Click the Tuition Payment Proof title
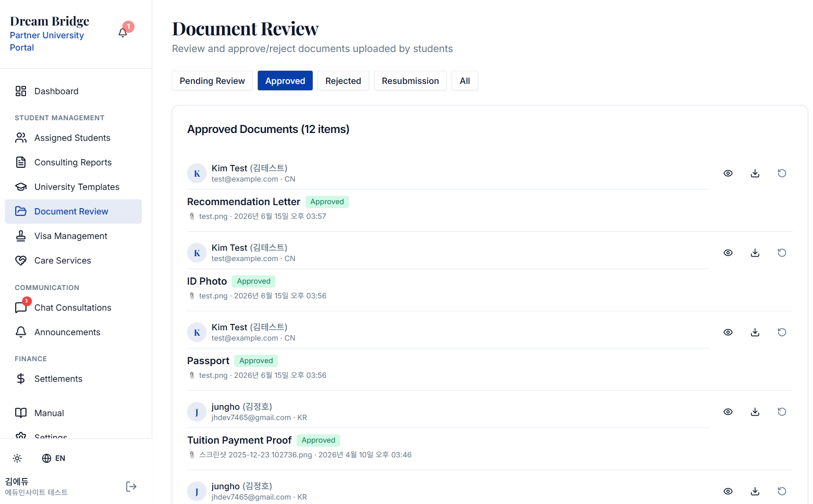 pyautogui.click(x=239, y=440)
